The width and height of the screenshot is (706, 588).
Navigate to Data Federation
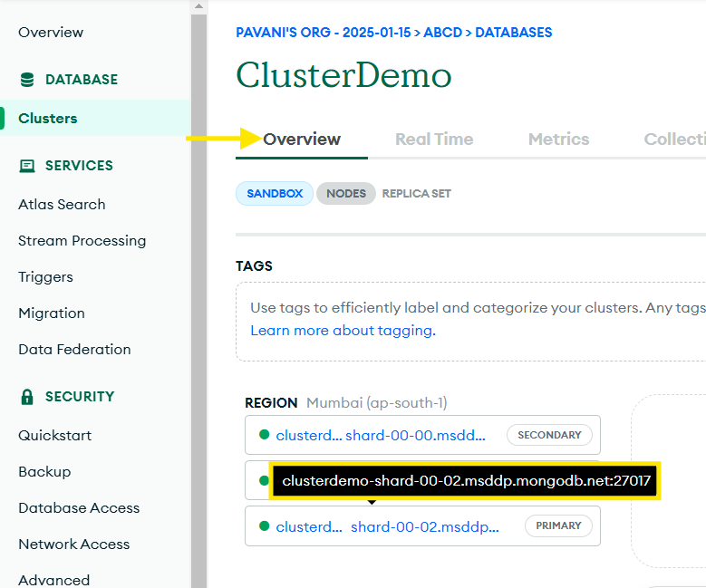pyautogui.click(x=74, y=350)
